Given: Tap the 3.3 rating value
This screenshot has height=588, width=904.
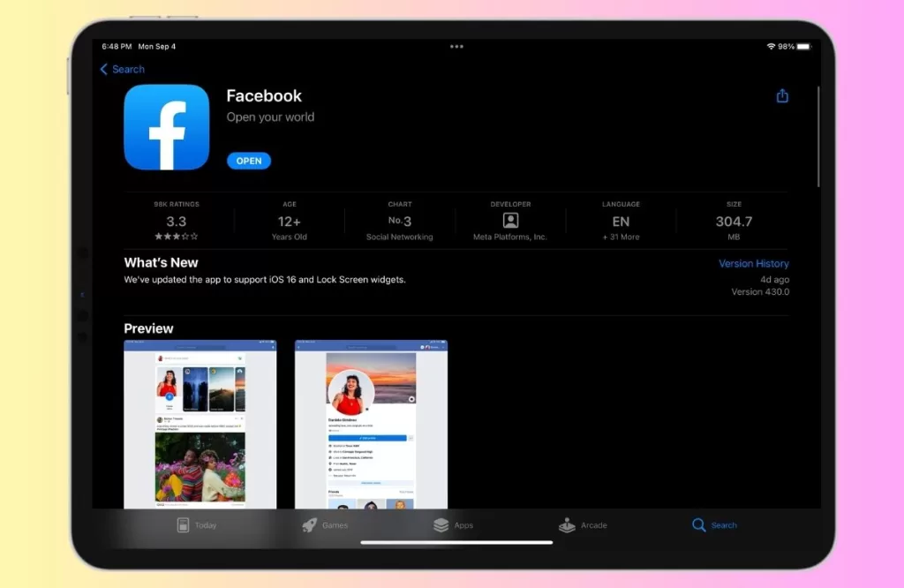Looking at the screenshot, I should (176, 222).
